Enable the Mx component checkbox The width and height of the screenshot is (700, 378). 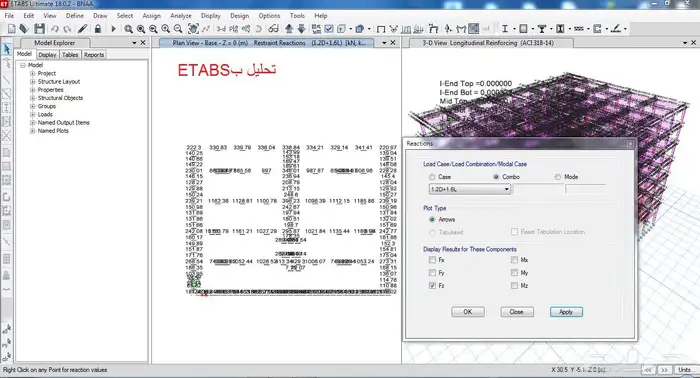pyautogui.click(x=514, y=260)
